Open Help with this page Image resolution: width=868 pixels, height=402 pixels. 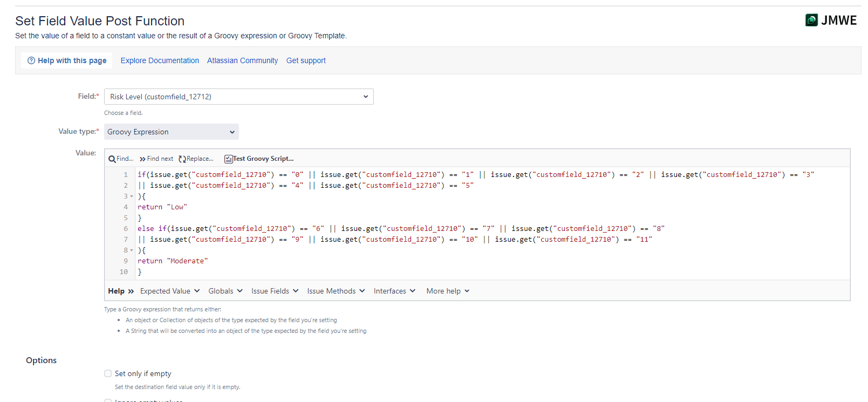67,60
